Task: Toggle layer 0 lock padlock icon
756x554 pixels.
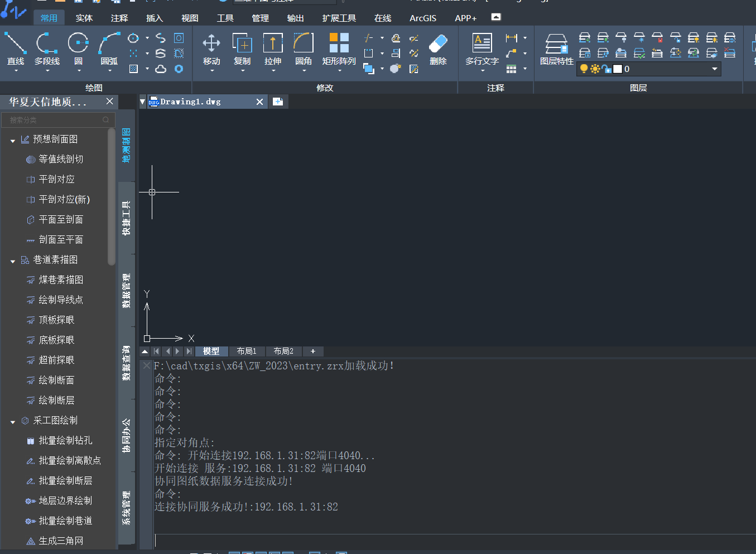Action: (606, 69)
